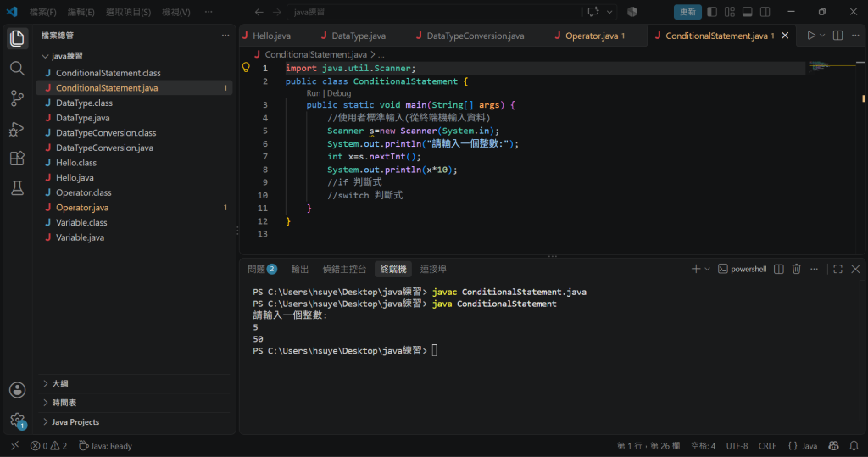Open the 檔案(F) menu
Image resolution: width=868 pixels, height=457 pixels.
coord(42,12)
